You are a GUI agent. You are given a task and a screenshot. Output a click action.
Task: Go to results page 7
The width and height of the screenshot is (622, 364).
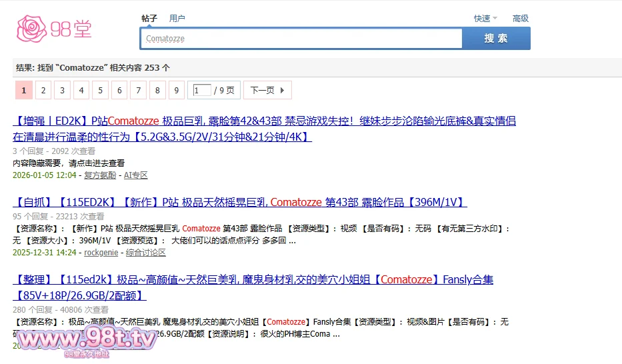[139, 91]
